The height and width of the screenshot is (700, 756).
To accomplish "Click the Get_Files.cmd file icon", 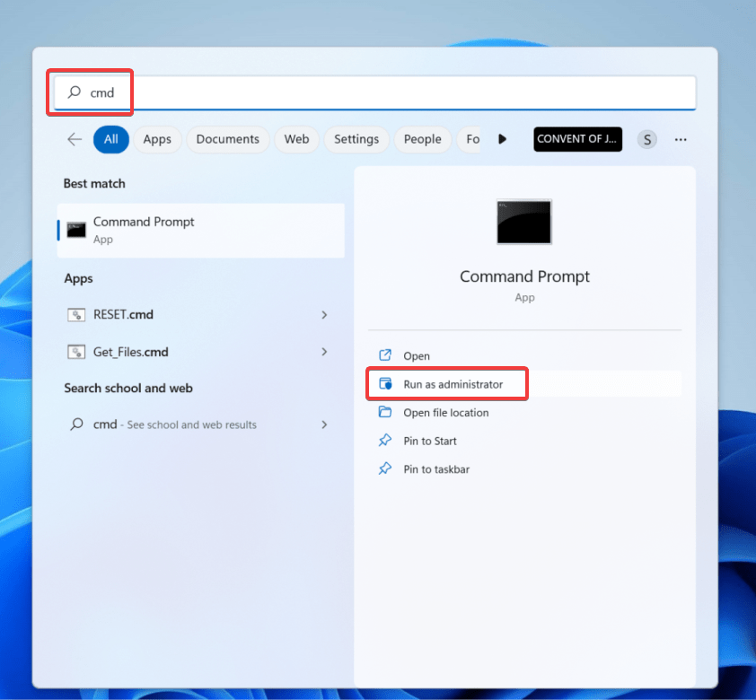I will tap(76, 352).
